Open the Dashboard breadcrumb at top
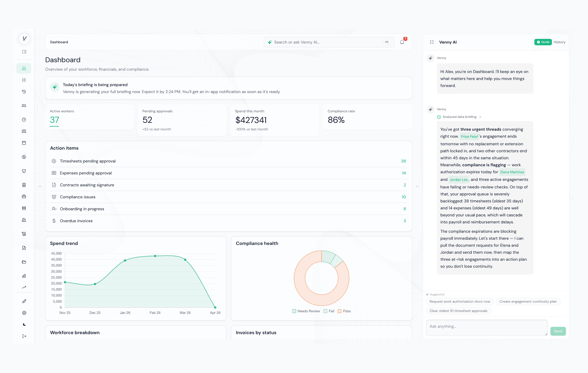 [x=59, y=42]
